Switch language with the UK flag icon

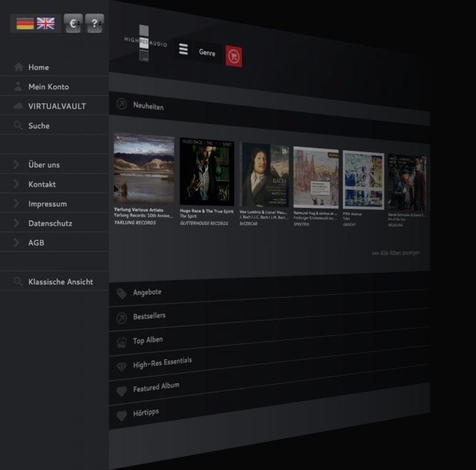click(46, 23)
